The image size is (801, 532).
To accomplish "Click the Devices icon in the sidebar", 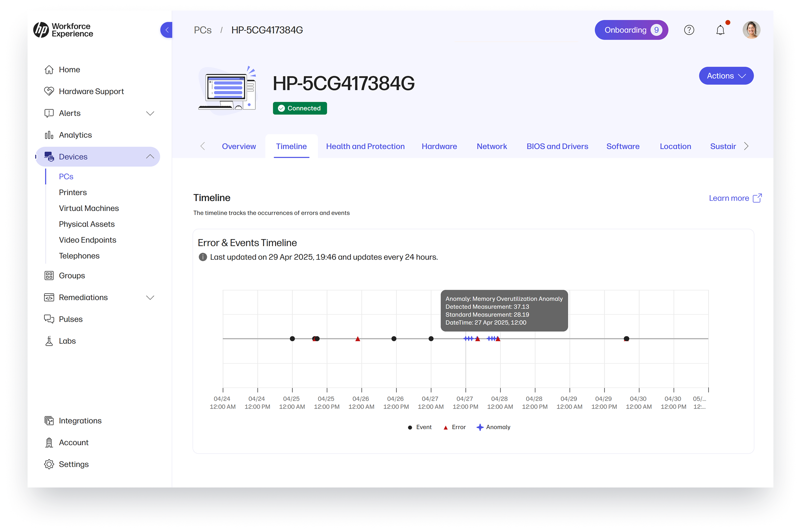I will point(49,156).
